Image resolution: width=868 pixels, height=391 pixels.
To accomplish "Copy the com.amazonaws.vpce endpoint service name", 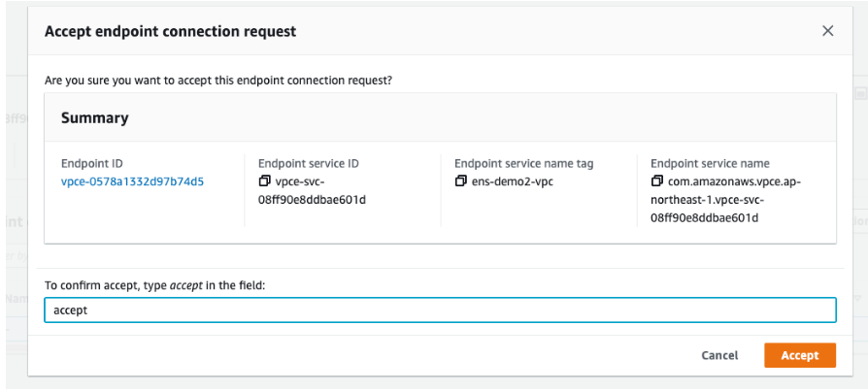I will click(658, 181).
